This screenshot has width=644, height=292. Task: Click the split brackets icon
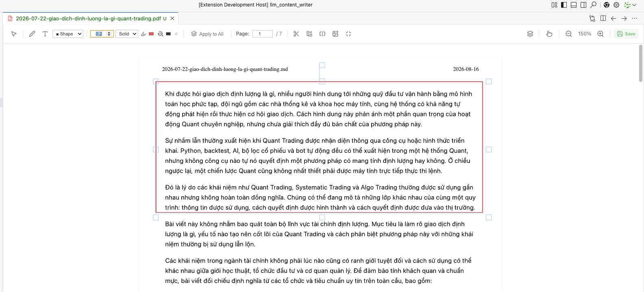322,34
